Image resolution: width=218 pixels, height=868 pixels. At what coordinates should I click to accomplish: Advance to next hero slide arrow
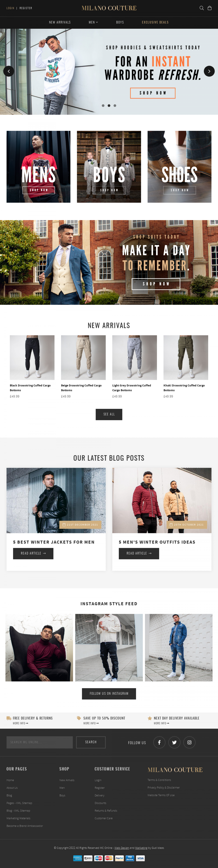(209, 71)
